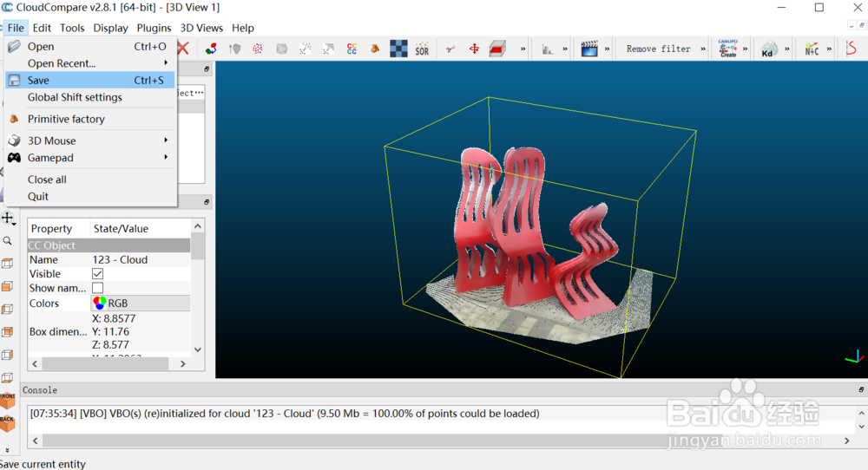
Task: Choose Quit from File menu
Action: [90, 196]
